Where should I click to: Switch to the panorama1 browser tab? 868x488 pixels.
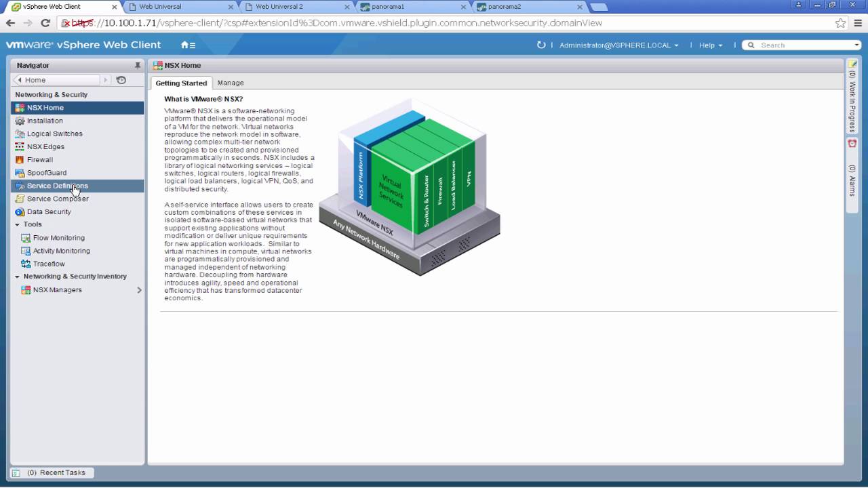point(412,7)
